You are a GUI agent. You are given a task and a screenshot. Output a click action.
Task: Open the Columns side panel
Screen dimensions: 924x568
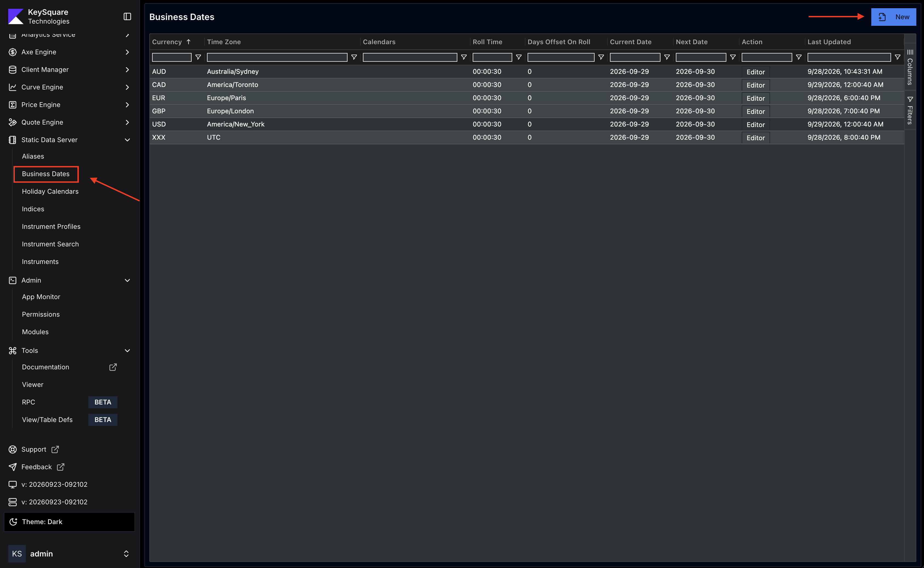pos(910,67)
